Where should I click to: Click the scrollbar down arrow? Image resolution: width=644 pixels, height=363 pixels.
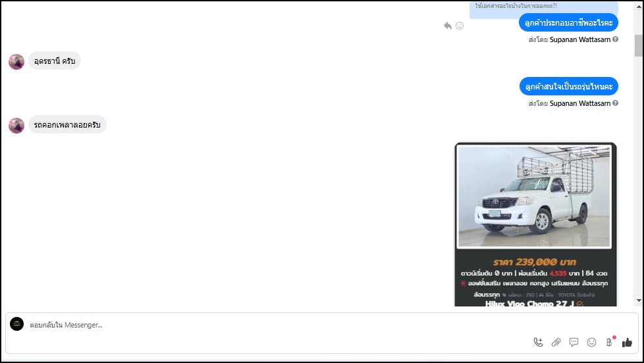[x=639, y=301]
